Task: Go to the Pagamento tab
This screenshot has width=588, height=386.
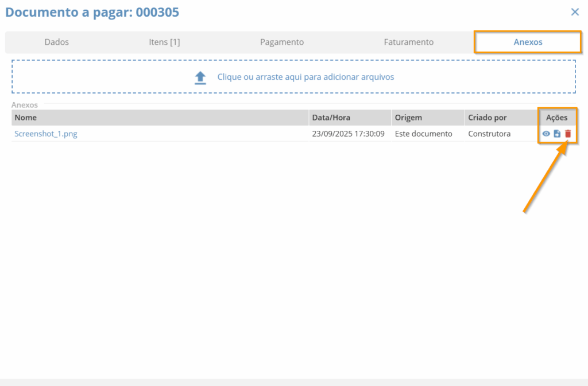Action: click(282, 42)
